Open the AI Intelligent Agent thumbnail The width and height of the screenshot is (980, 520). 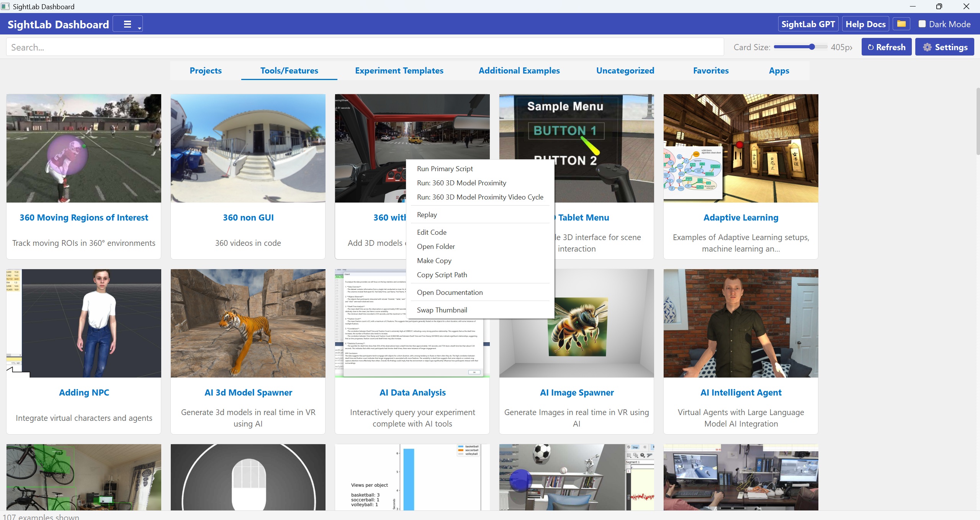pyautogui.click(x=740, y=323)
